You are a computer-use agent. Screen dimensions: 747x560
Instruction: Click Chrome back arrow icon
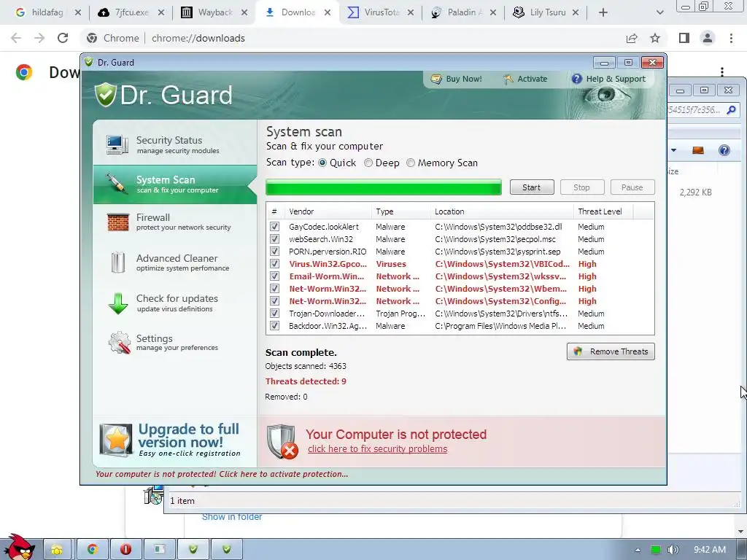(16, 38)
